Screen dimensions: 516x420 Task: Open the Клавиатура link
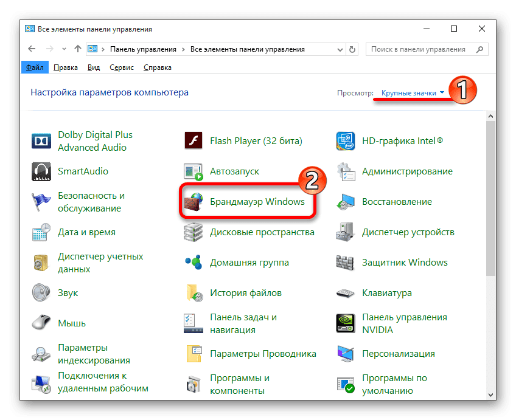pos(387,293)
